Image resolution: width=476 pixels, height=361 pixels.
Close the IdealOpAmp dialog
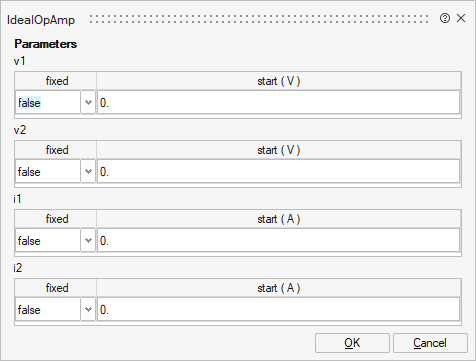click(x=461, y=18)
